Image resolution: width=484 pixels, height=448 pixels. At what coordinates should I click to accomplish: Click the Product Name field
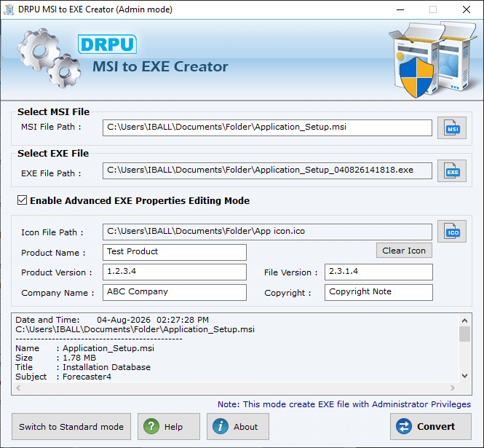175,252
